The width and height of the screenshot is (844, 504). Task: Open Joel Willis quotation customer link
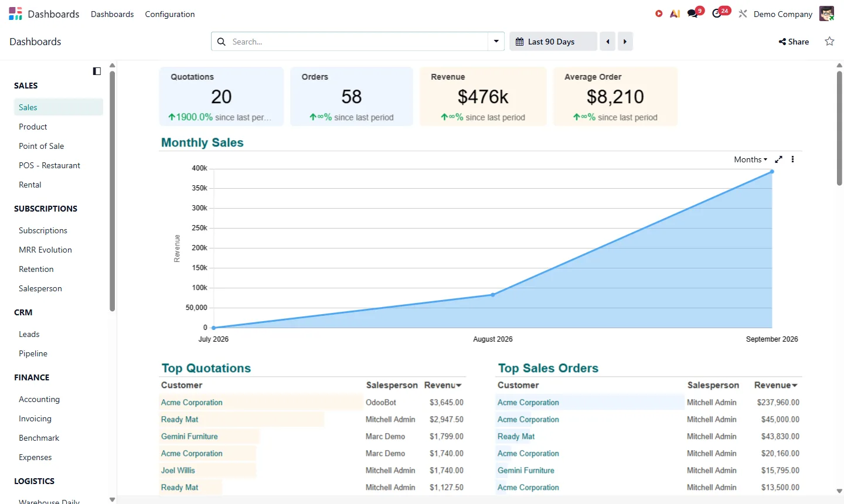click(x=178, y=471)
